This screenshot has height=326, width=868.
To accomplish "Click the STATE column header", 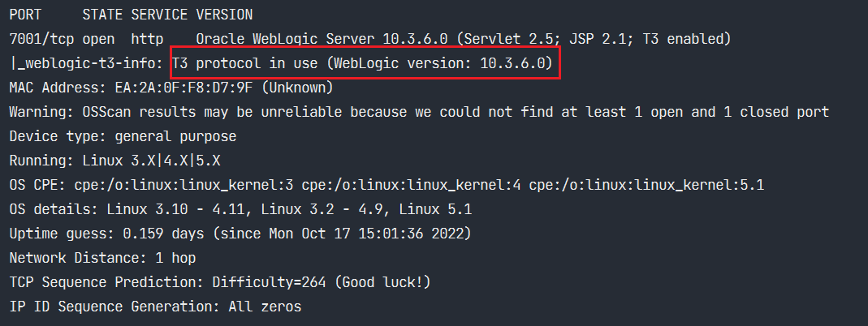I will pos(102,15).
